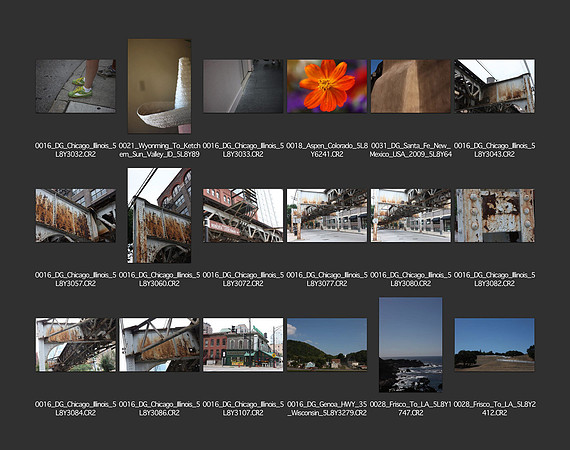Select bridge underside thumbnail SL8Y3084
570x450 pixels.
pos(76,345)
